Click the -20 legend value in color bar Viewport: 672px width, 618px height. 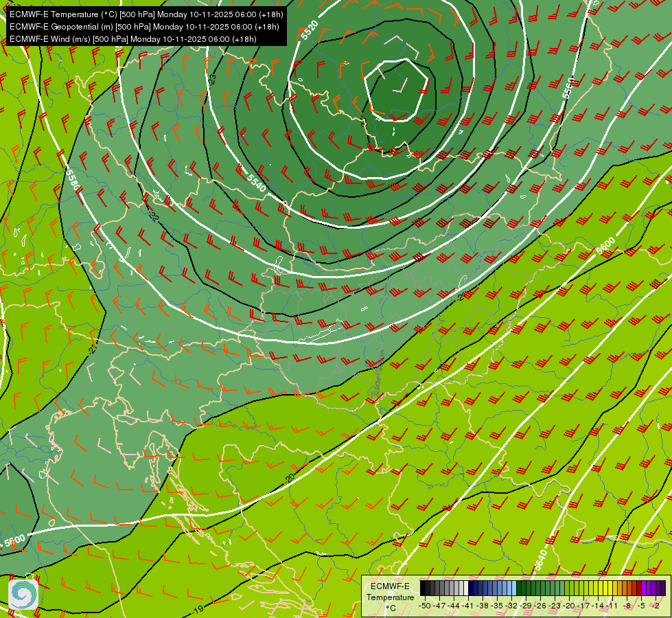point(569,606)
